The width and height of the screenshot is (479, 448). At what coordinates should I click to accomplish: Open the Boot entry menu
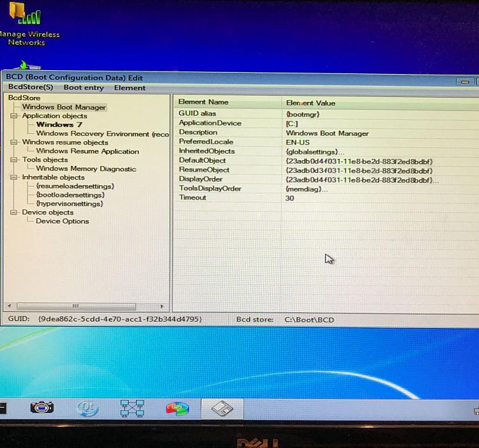click(84, 87)
